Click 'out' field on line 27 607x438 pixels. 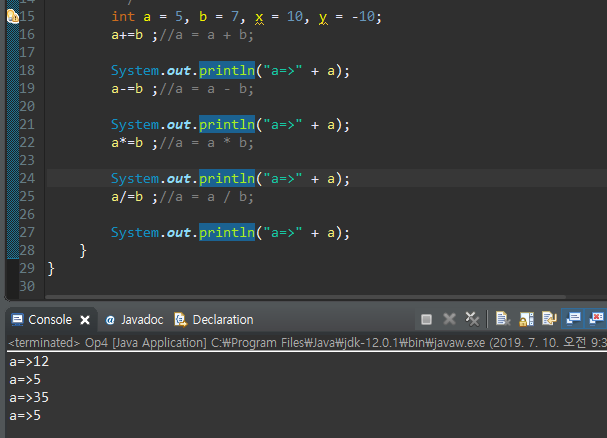pos(179,233)
